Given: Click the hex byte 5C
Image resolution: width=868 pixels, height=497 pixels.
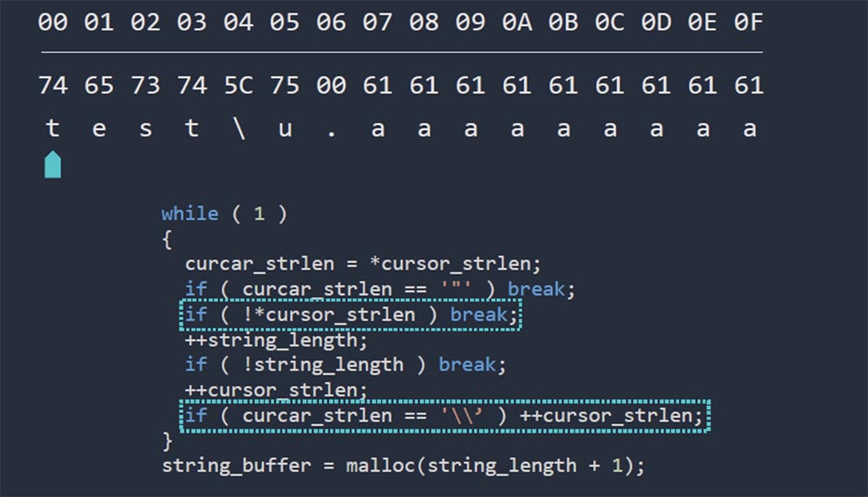Looking at the screenshot, I should click(238, 86).
